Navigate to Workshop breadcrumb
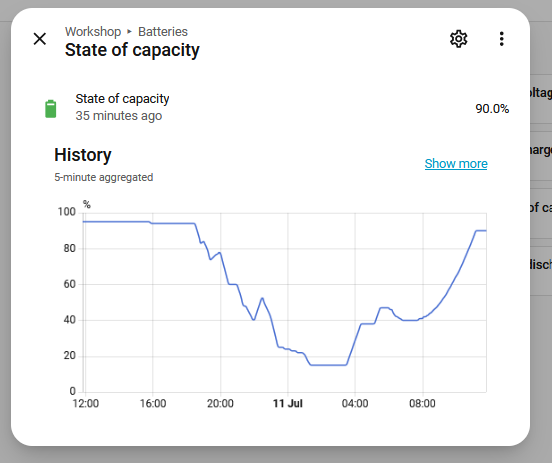The width and height of the screenshot is (552, 463). [x=93, y=32]
